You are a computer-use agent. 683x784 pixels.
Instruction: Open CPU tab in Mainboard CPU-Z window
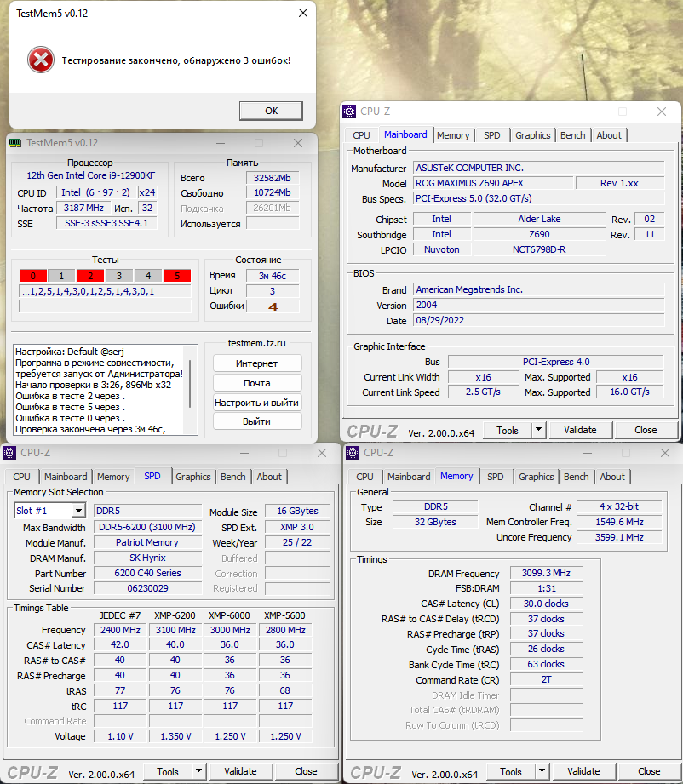(x=361, y=135)
